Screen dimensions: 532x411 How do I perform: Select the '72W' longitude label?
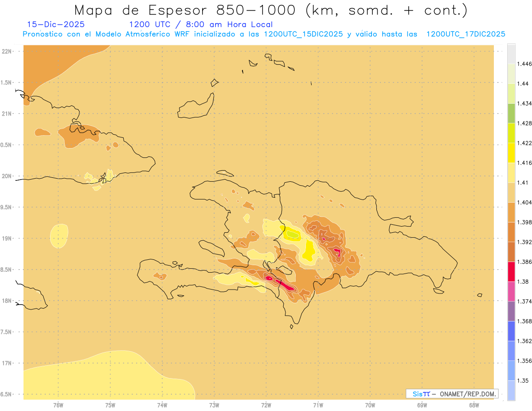coord(266,405)
